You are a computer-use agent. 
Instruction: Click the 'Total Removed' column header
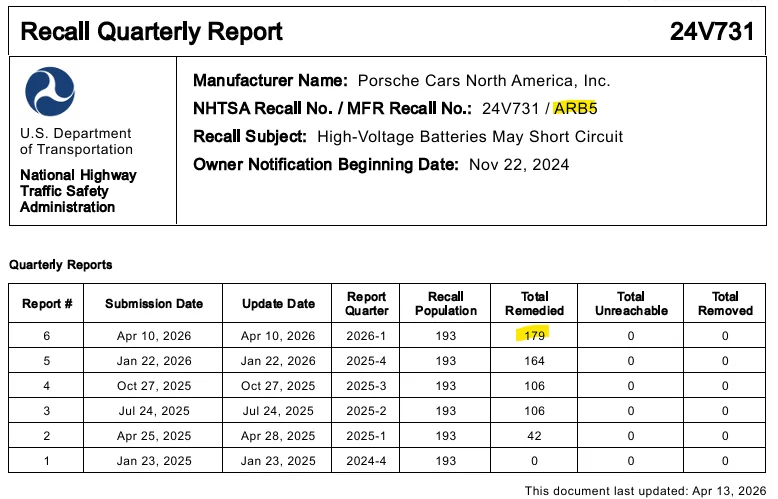pos(725,304)
